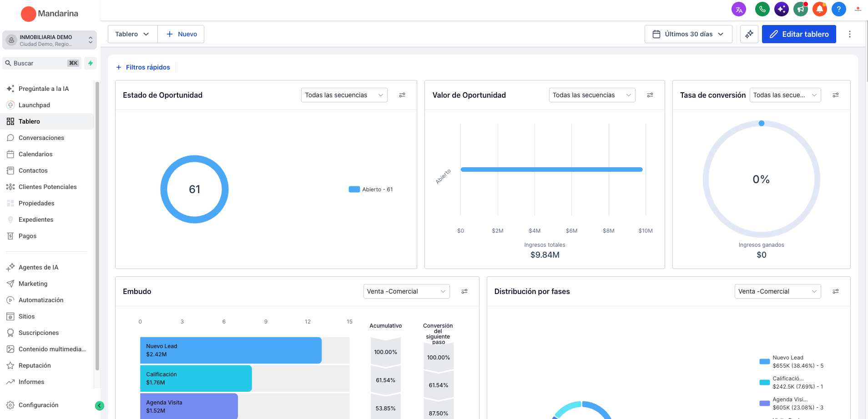The width and height of the screenshot is (868, 419).
Task: Open Tasa de conversión widget settings icon
Action: click(x=836, y=95)
